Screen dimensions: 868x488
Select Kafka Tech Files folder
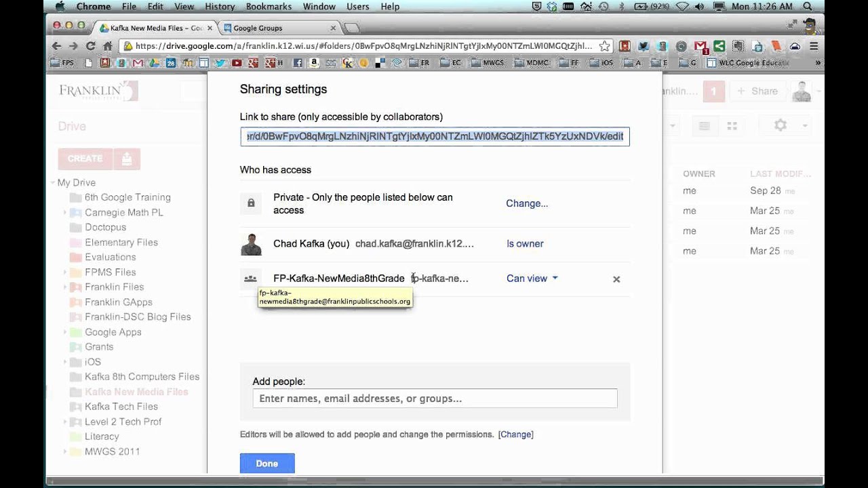pos(121,407)
